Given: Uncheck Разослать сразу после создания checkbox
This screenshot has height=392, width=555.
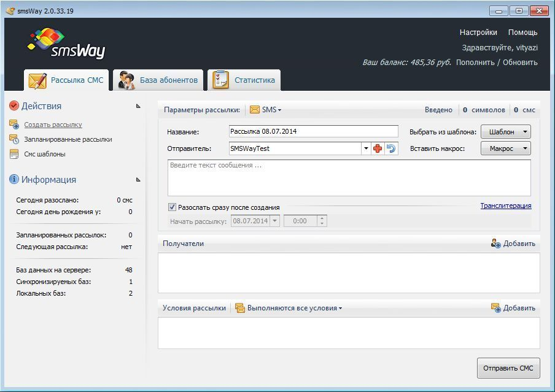Looking at the screenshot, I should coord(173,207).
